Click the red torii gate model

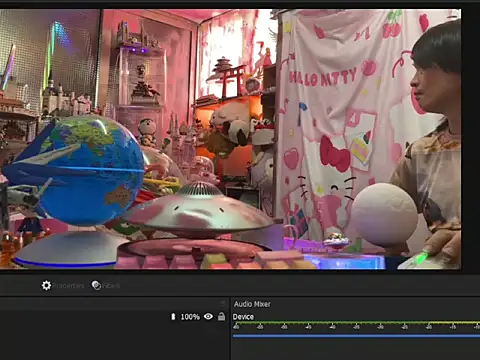point(232,81)
